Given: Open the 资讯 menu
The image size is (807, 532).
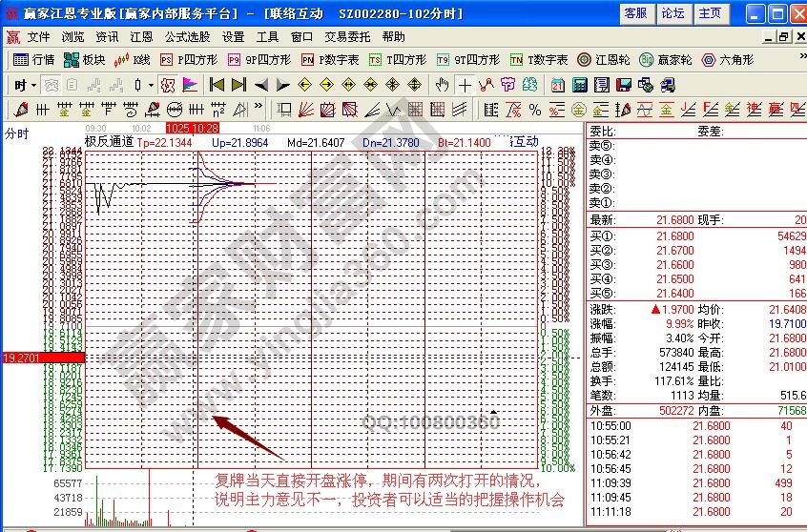Looking at the screenshot, I should (107, 37).
